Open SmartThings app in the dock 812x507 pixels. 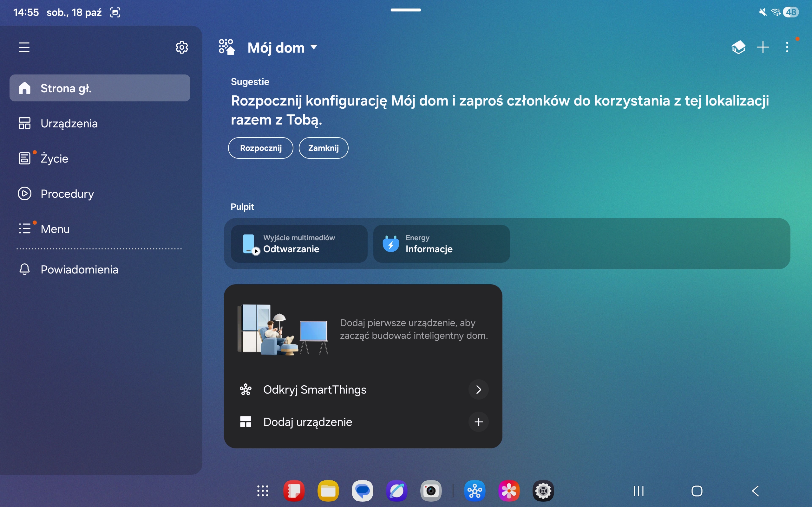(x=475, y=491)
